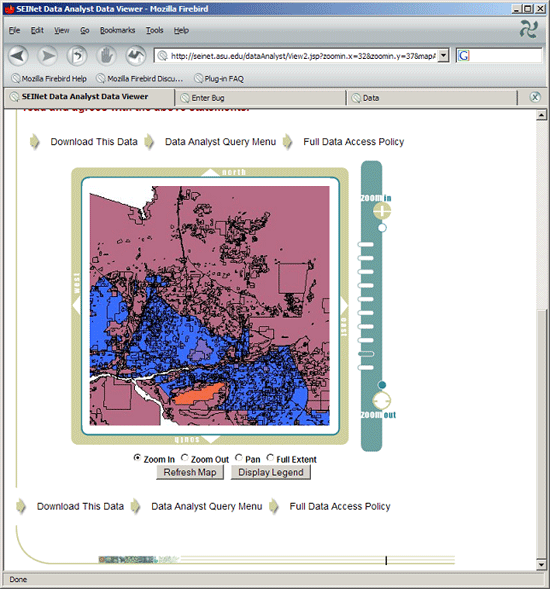This screenshot has width=550, height=589.
Task: Open the lower Download This Data link
Action: (80, 506)
